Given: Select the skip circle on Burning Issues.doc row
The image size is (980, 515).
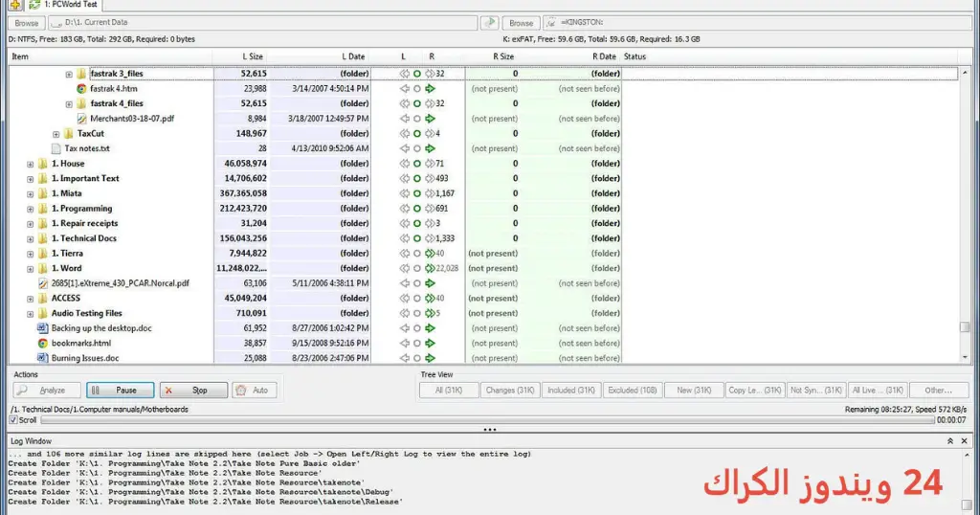Looking at the screenshot, I should coord(417,358).
